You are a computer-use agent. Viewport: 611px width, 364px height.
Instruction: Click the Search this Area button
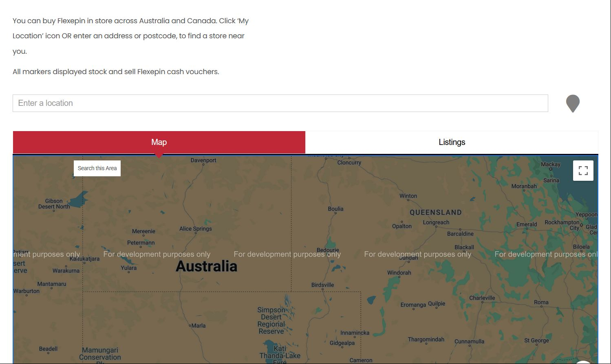click(x=97, y=168)
